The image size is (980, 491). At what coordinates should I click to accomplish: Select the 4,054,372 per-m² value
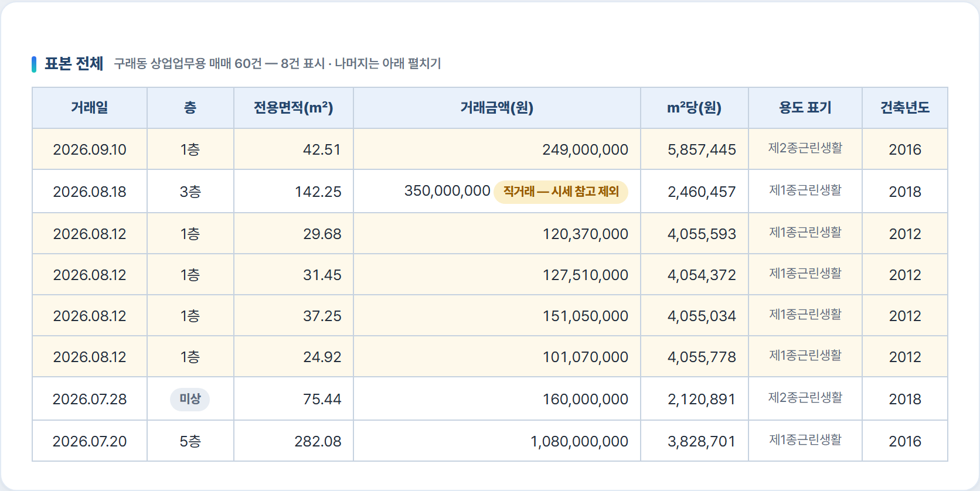coord(702,275)
